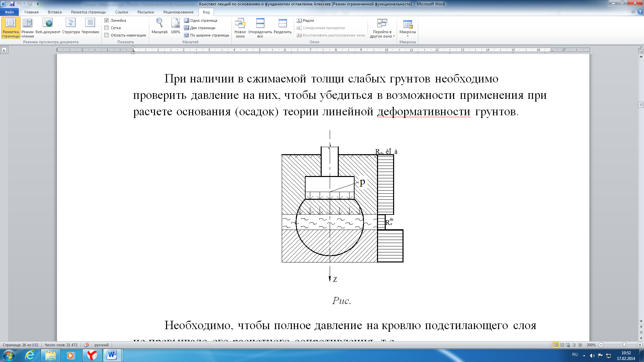
Task: Switch to Draft view (Черновик)
Action: click(90, 26)
